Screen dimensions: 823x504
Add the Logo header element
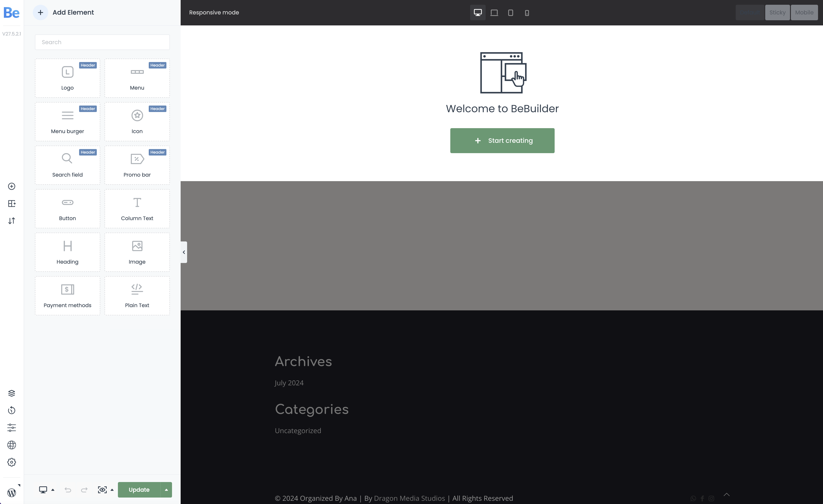[x=67, y=78]
